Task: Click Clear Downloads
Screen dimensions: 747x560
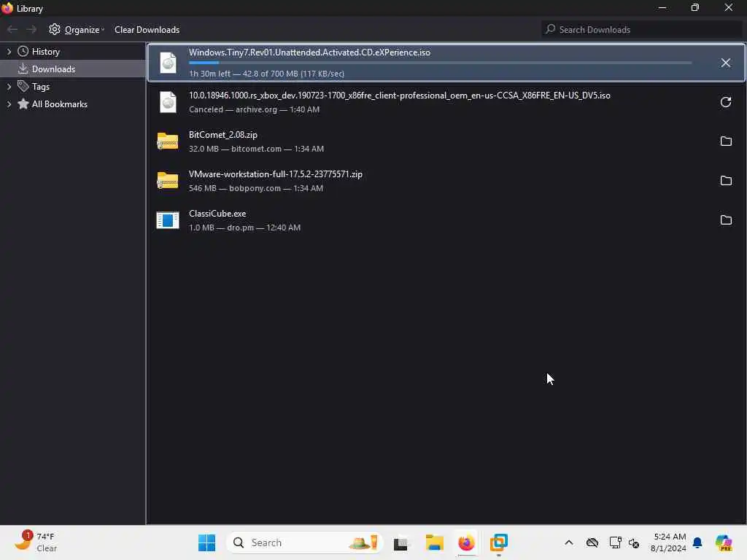Action: pos(147,29)
